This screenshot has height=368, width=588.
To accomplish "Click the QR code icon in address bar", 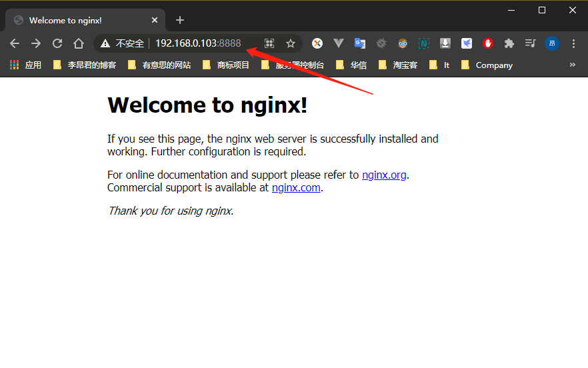I will (269, 43).
